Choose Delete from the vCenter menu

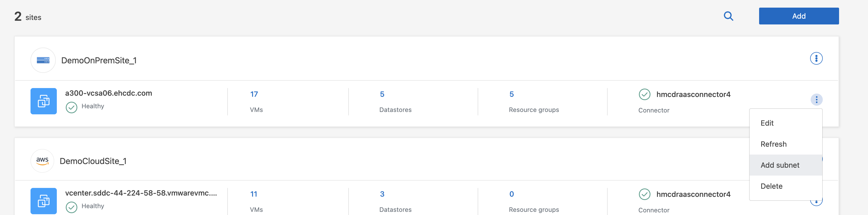coord(771,186)
